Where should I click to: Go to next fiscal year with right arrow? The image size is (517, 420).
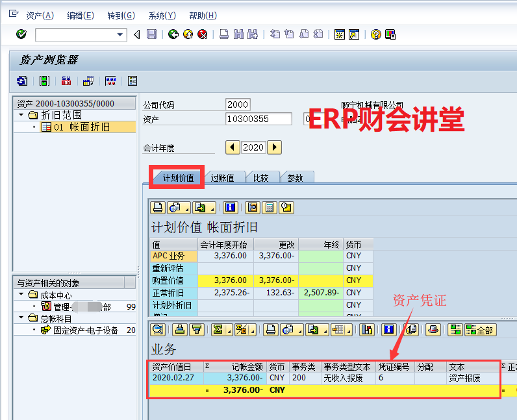coord(274,147)
